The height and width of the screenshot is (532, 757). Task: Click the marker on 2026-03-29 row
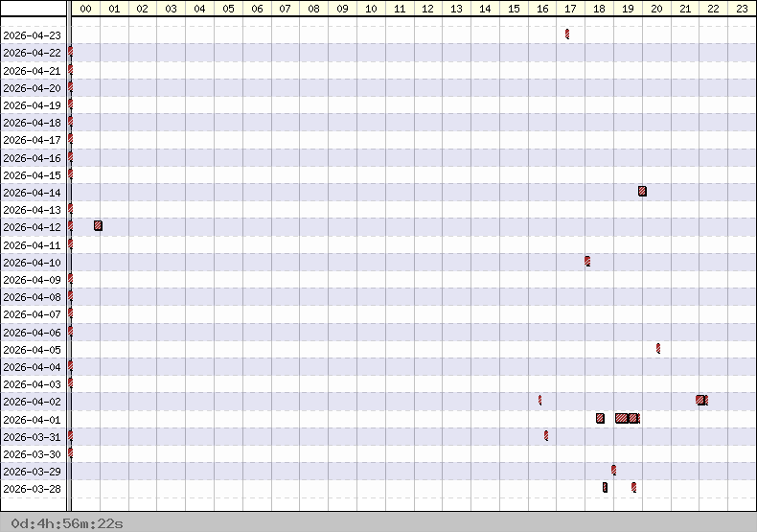[x=613, y=470]
